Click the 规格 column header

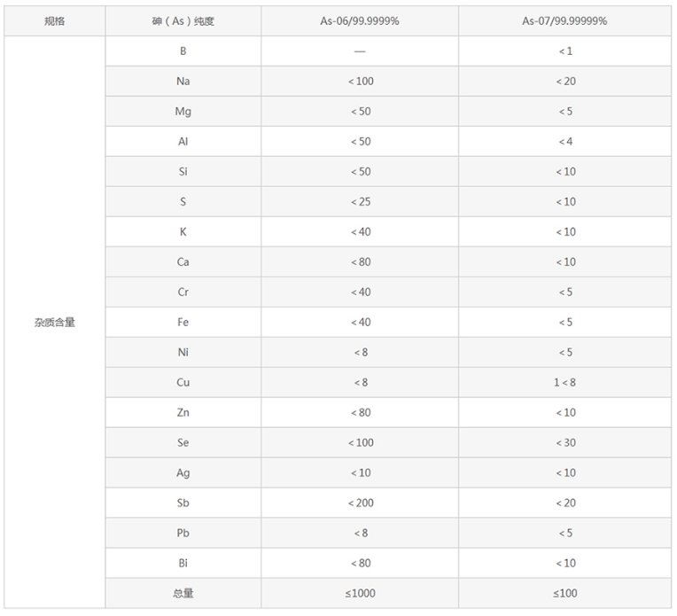point(54,20)
